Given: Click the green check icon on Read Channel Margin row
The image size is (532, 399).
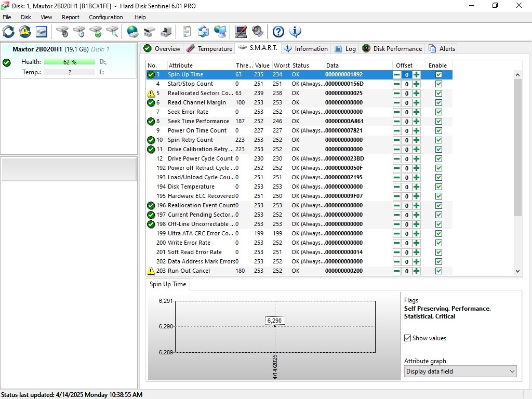Looking at the screenshot, I should tap(151, 102).
